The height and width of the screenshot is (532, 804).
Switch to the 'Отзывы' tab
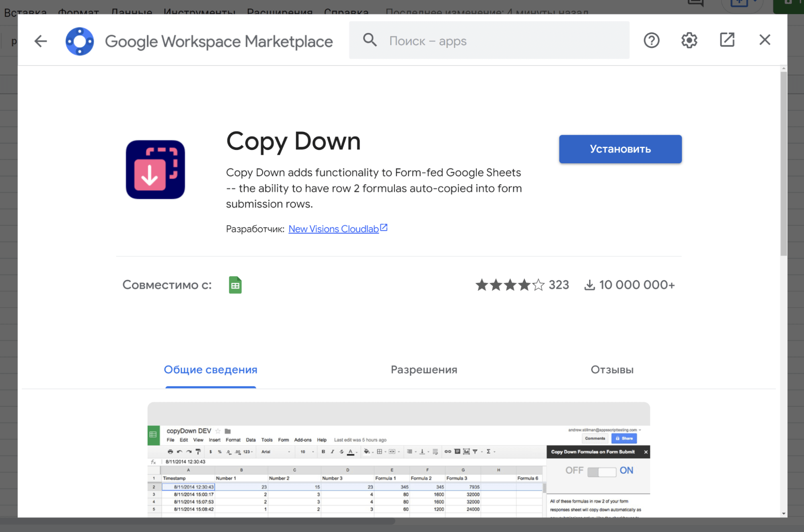(612, 370)
